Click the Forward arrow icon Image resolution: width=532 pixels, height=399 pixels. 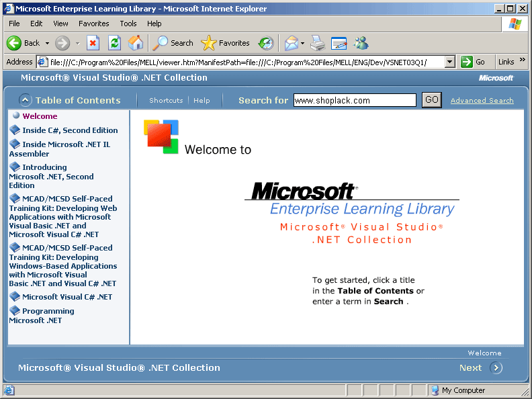(62, 43)
